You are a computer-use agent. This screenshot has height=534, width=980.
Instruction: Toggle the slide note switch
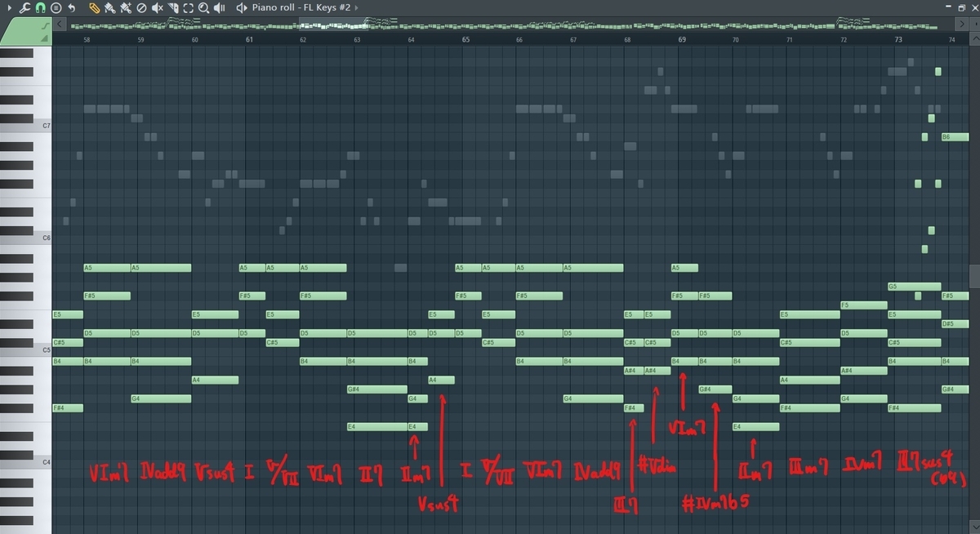(46, 27)
